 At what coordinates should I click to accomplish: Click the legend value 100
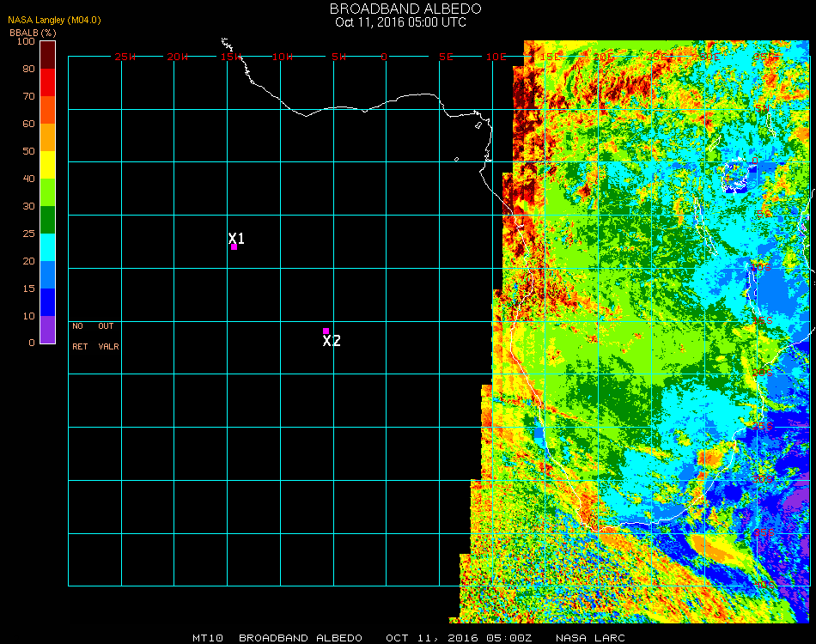click(26, 41)
